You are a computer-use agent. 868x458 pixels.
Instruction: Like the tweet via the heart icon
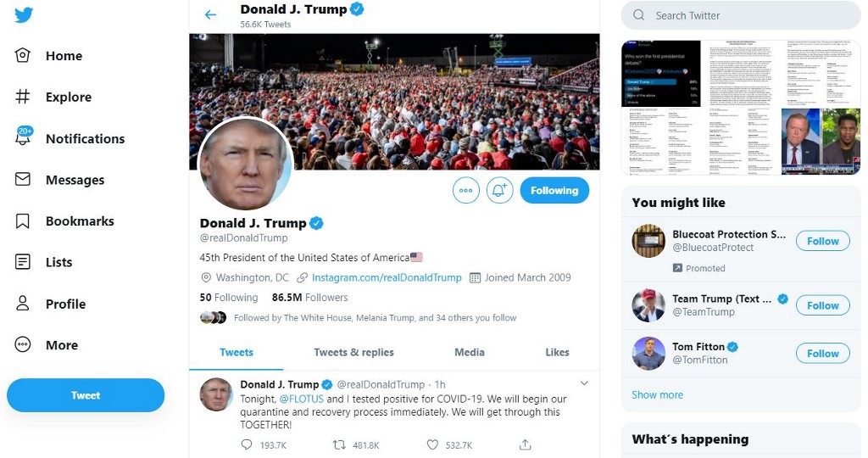432,444
